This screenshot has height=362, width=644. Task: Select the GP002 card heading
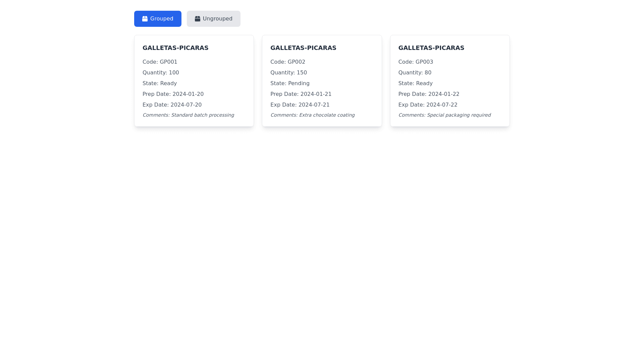[303, 48]
